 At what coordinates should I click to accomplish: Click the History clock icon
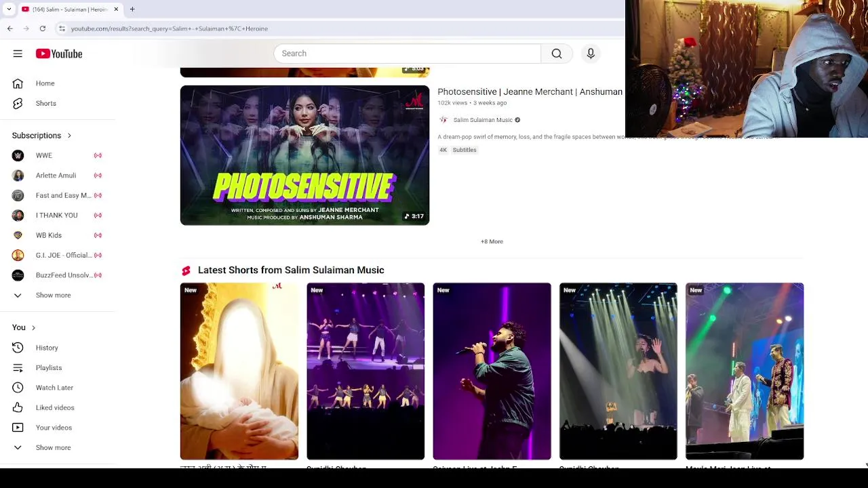tap(18, 348)
